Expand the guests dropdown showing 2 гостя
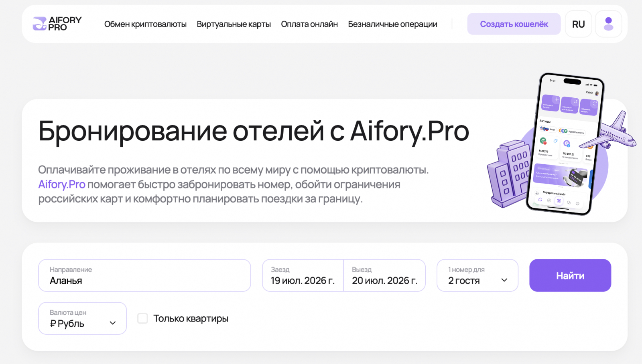The width and height of the screenshot is (642, 364). 477,275
